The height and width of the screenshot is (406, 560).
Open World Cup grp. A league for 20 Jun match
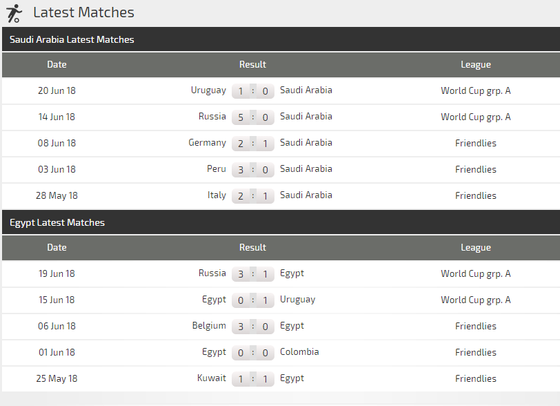pos(475,91)
